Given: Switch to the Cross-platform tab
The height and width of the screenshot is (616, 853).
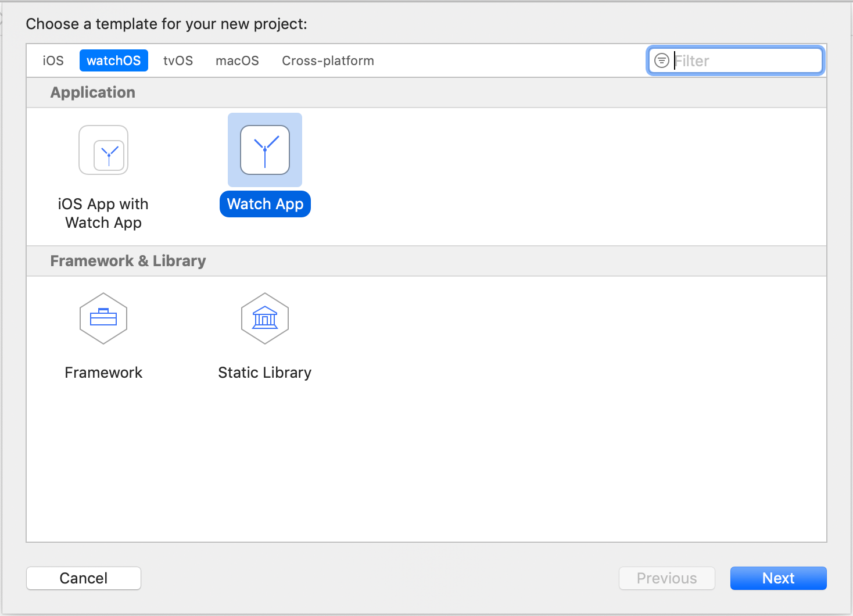Looking at the screenshot, I should tap(328, 60).
